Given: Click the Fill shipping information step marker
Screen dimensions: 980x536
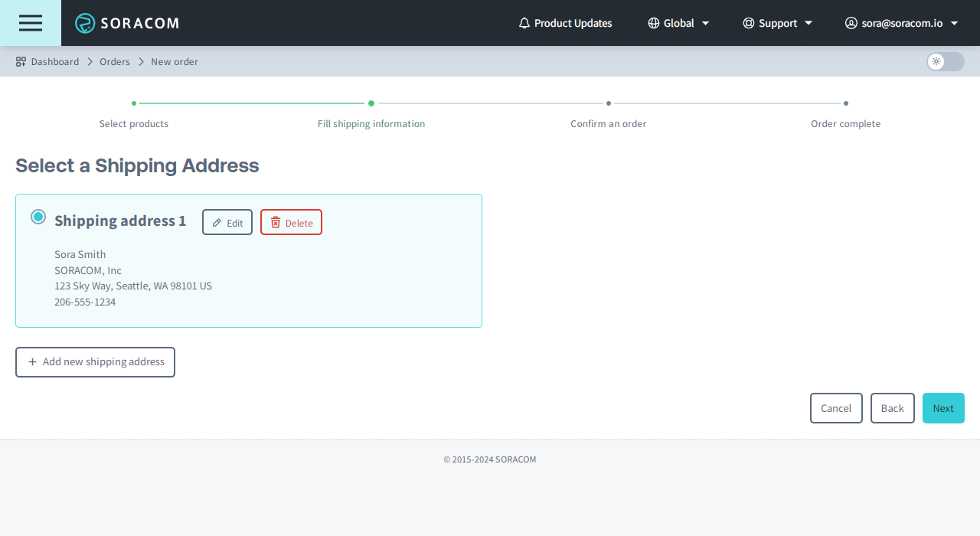Looking at the screenshot, I should click(371, 102).
